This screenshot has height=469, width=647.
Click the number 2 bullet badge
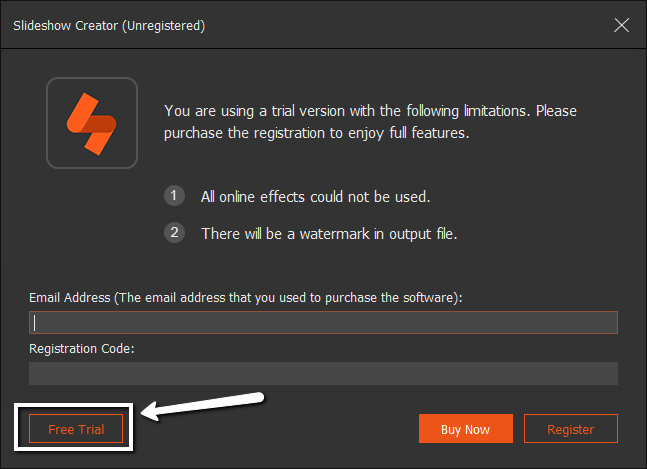pos(176,233)
